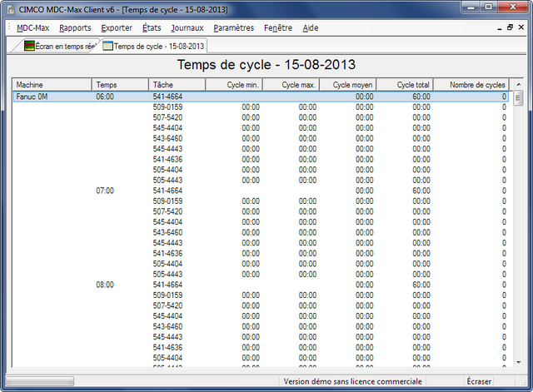Select task 507-5420 in 06:00 group

click(167, 117)
